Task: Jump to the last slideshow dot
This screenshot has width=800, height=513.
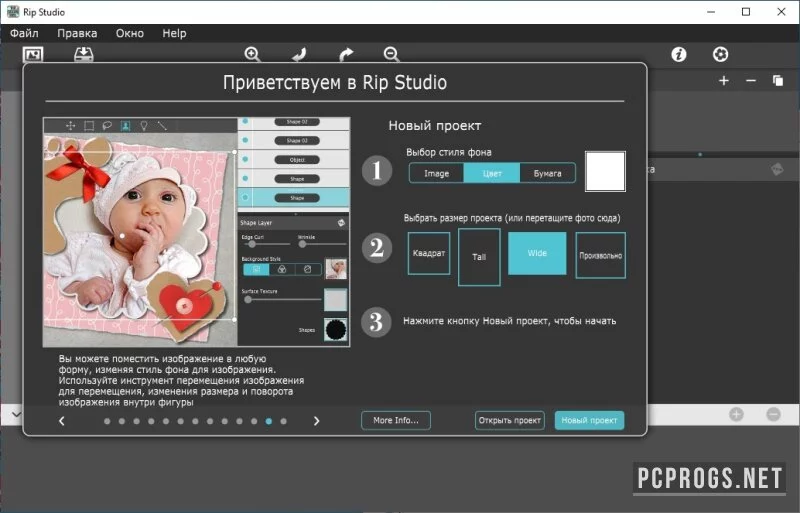Action: (x=284, y=421)
